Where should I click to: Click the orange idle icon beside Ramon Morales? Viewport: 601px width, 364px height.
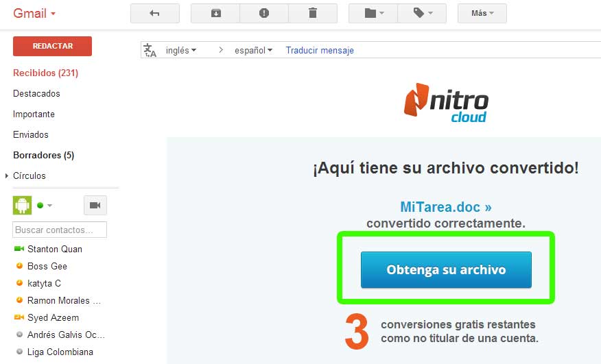[x=19, y=300]
